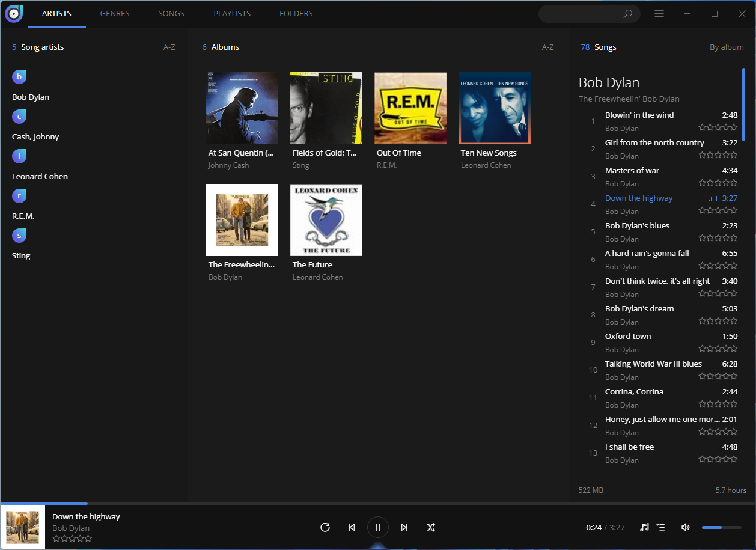Set star rating for Blowin' in the wind
The height and width of the screenshot is (550, 756).
718,127
